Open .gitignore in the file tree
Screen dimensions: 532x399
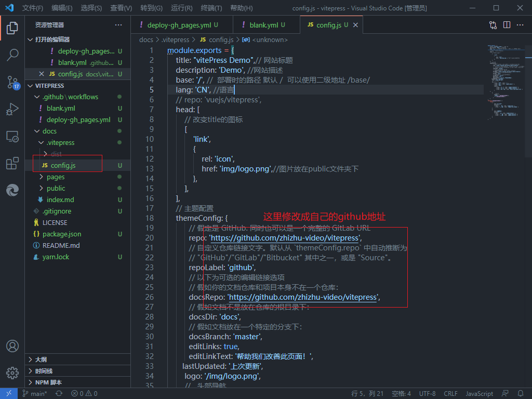point(78,211)
